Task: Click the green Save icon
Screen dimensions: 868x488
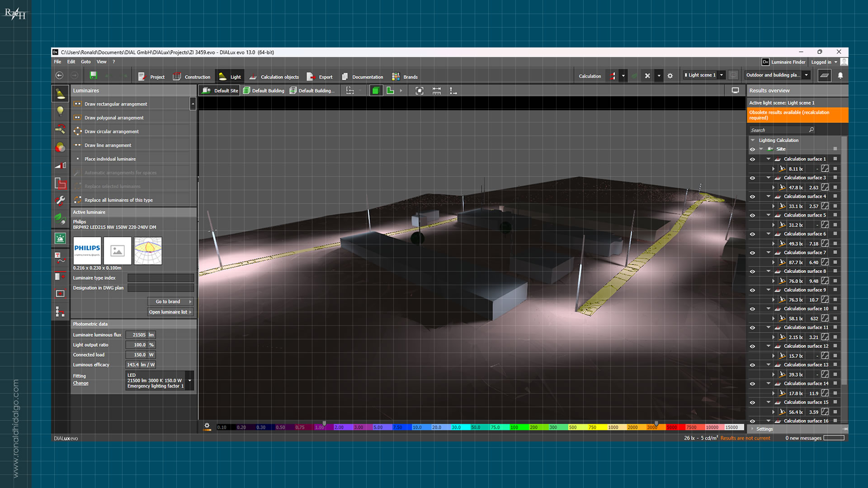Action: [x=93, y=75]
